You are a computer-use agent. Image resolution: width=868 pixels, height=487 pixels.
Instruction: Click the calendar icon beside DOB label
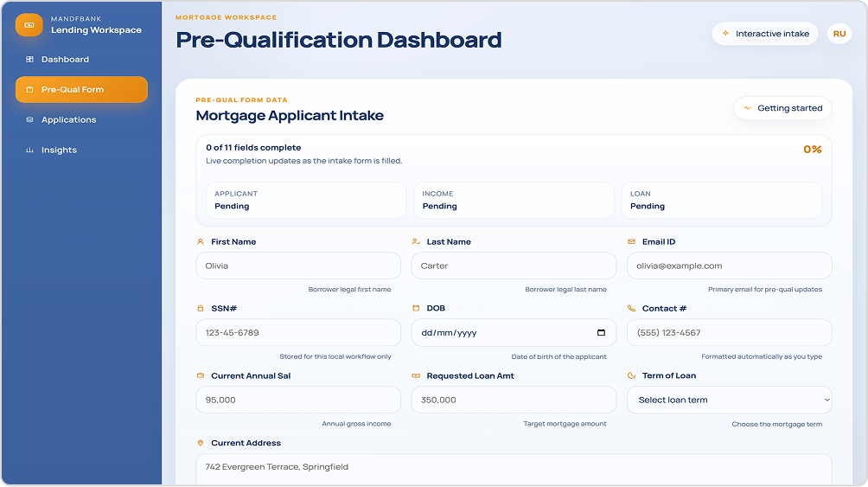(x=416, y=308)
